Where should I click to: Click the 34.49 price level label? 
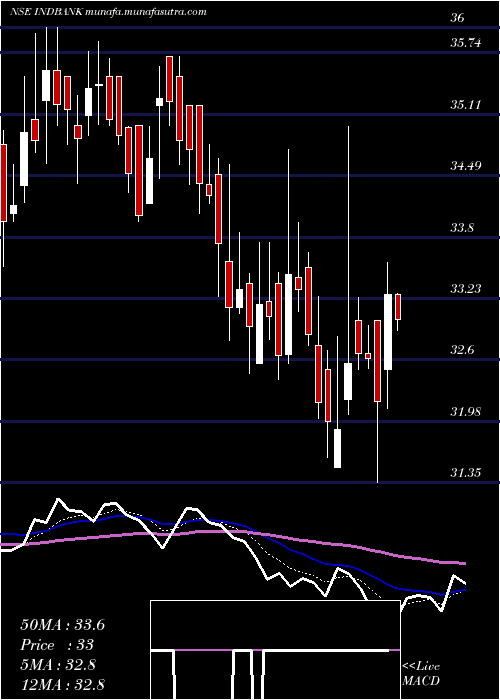pyautogui.click(x=466, y=166)
